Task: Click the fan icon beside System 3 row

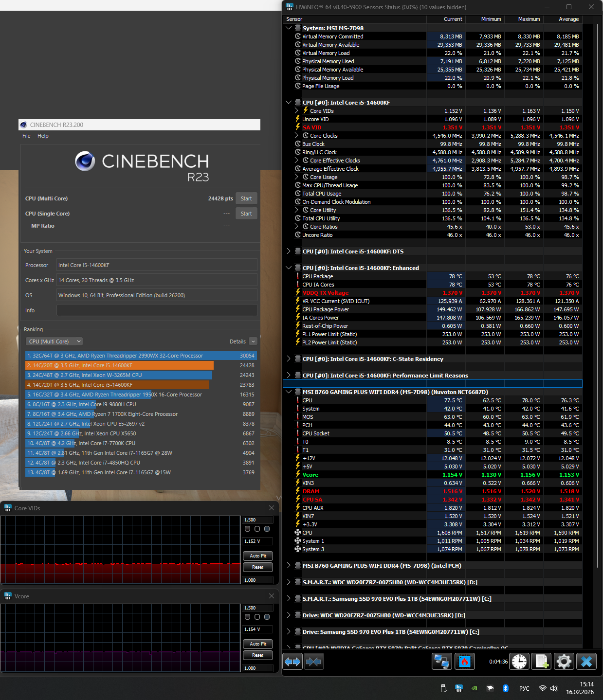Action: coord(298,549)
